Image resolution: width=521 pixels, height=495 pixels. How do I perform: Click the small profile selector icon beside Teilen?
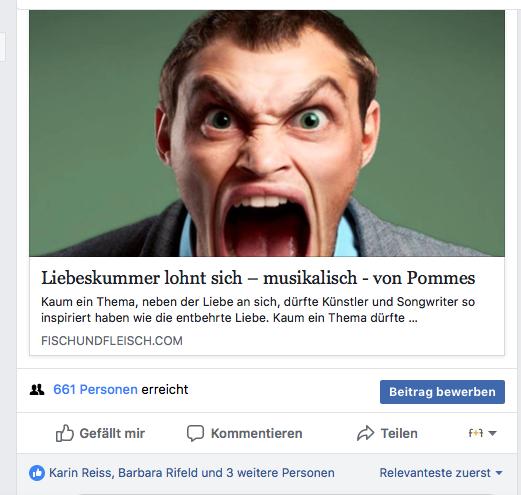point(476,433)
